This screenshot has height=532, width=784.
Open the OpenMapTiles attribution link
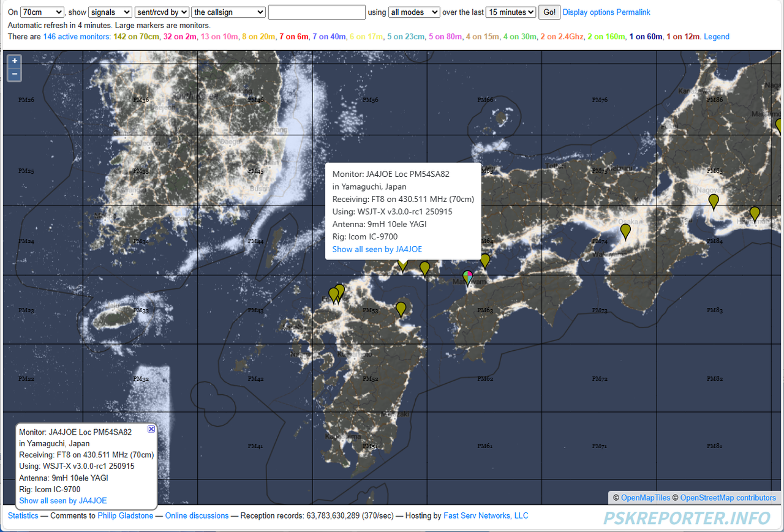(646, 498)
